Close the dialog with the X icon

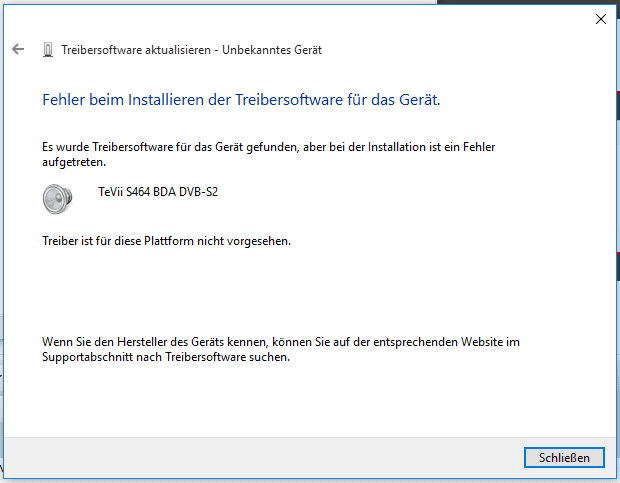(601, 19)
